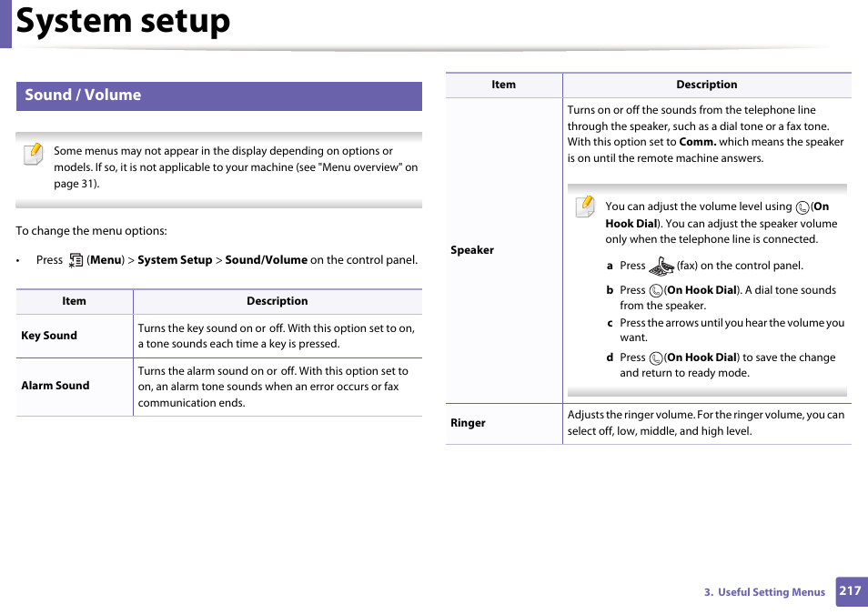Click the On Hook Dial icon in step d
The height and width of the screenshot is (614, 868).
656,358
